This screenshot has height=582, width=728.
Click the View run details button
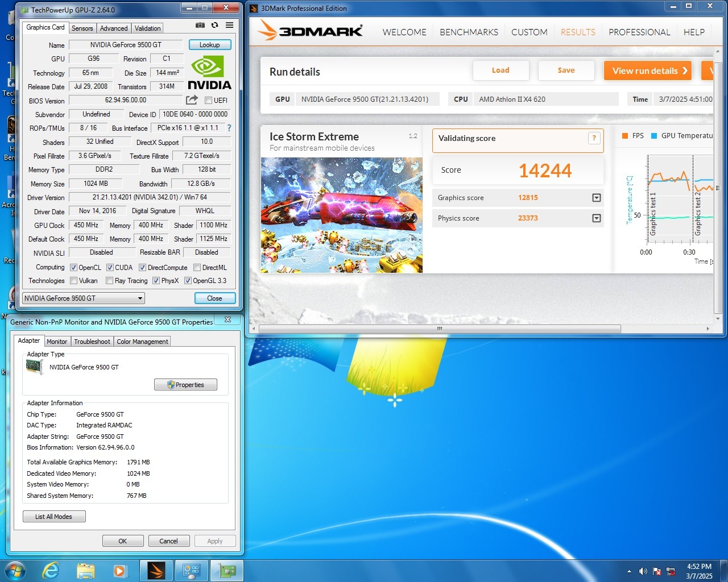[647, 71]
